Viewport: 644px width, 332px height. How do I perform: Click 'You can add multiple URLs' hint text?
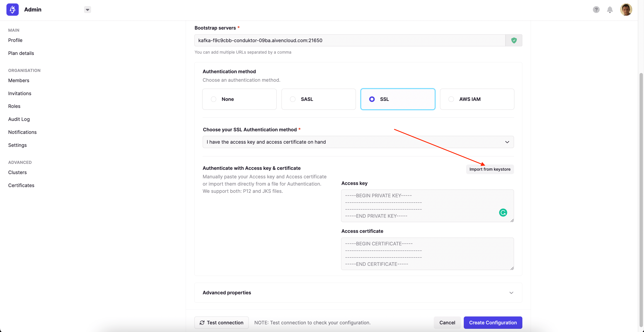tap(243, 52)
